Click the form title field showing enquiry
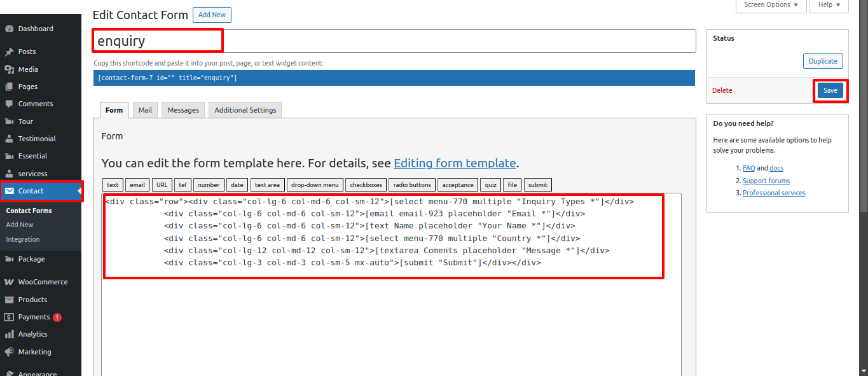Image resolution: width=868 pixels, height=376 pixels. (157, 40)
